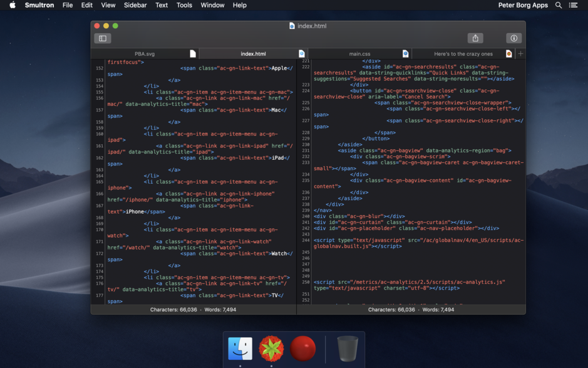Viewport: 588px width, 368px height.
Task: Launch the red ball app in the Dock
Action: [303, 349]
